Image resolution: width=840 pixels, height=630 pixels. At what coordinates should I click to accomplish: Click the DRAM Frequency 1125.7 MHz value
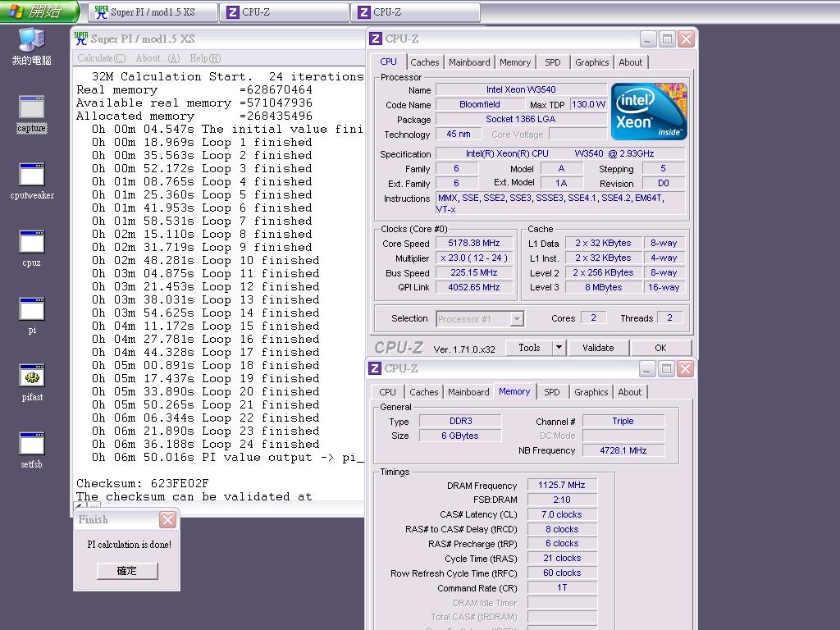click(x=562, y=485)
